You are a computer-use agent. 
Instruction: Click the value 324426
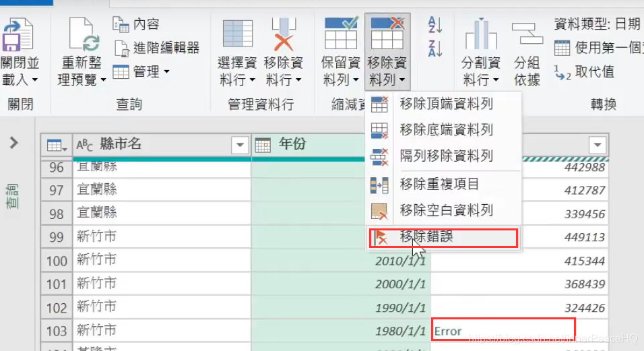pyautogui.click(x=585, y=308)
